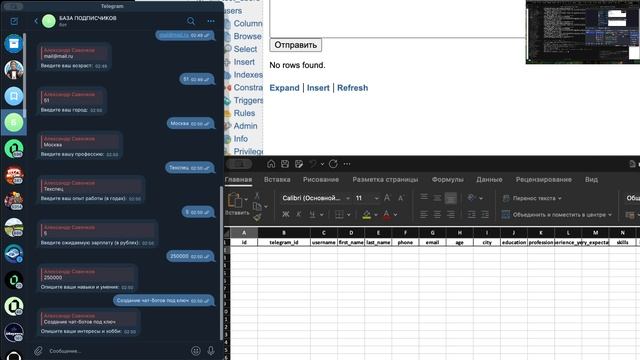This screenshot has width=640, height=360.
Task: Open the Перенос текста dropdown arrow
Action: click(560, 198)
